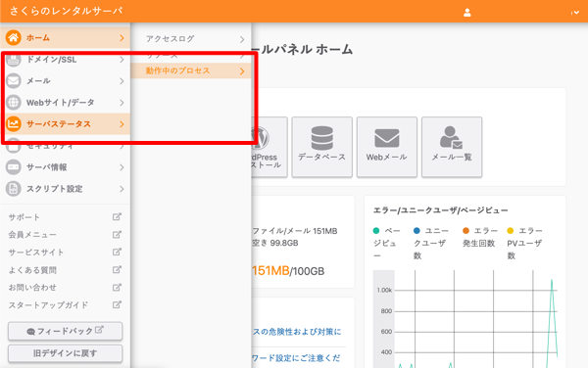The width and height of the screenshot is (588, 368).
Task: Open アクセスログ submenu item
Action: pyautogui.click(x=191, y=39)
